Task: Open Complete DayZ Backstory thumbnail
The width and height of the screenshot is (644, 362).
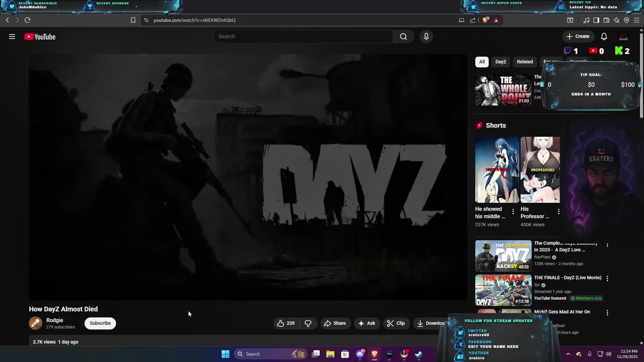Action: click(503, 256)
